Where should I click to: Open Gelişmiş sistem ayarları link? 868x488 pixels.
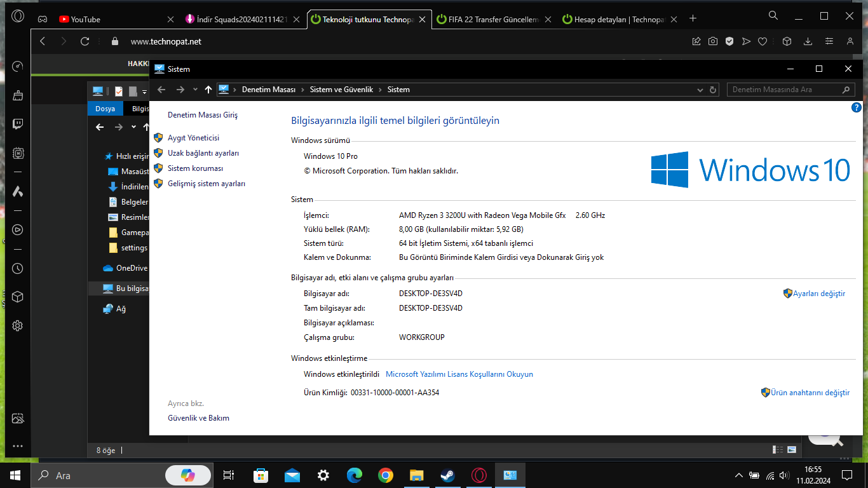(x=207, y=184)
